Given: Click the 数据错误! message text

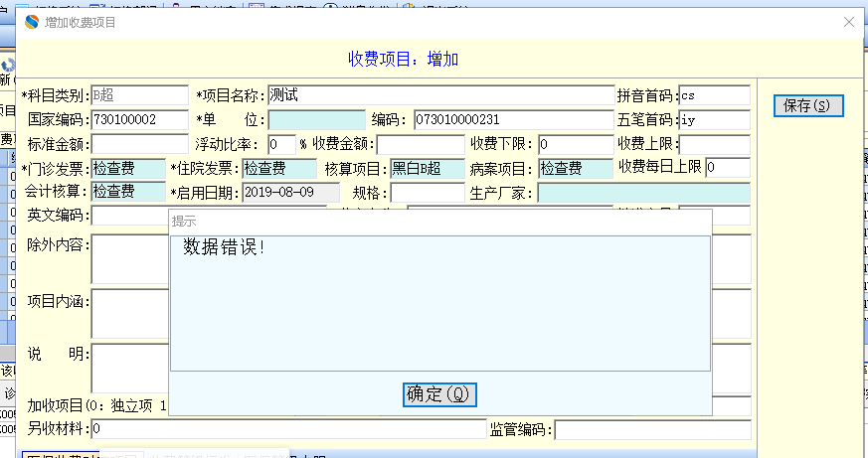Looking at the screenshot, I should 224,247.
